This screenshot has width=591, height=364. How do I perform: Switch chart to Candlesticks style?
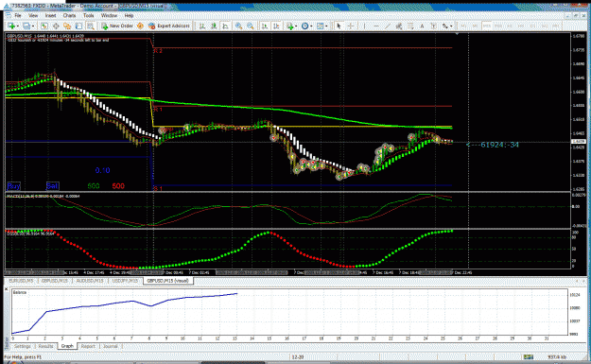click(214, 26)
